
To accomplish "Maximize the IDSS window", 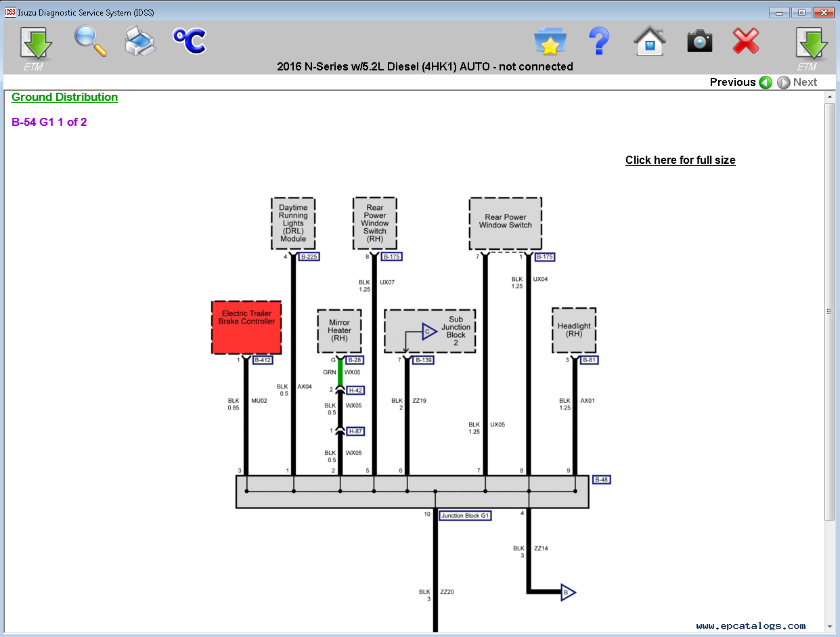I will 801,12.
